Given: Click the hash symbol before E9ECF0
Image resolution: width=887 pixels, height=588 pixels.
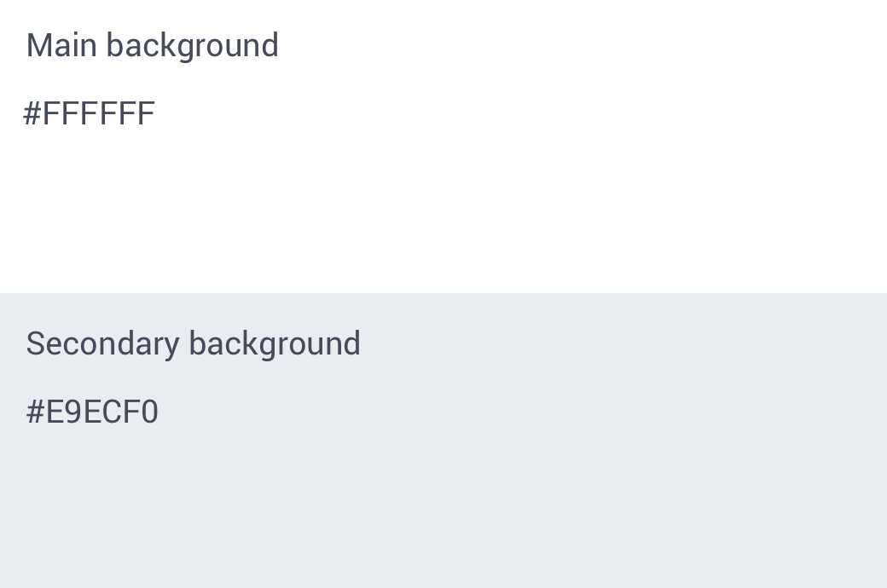Looking at the screenshot, I should pos(35,412).
